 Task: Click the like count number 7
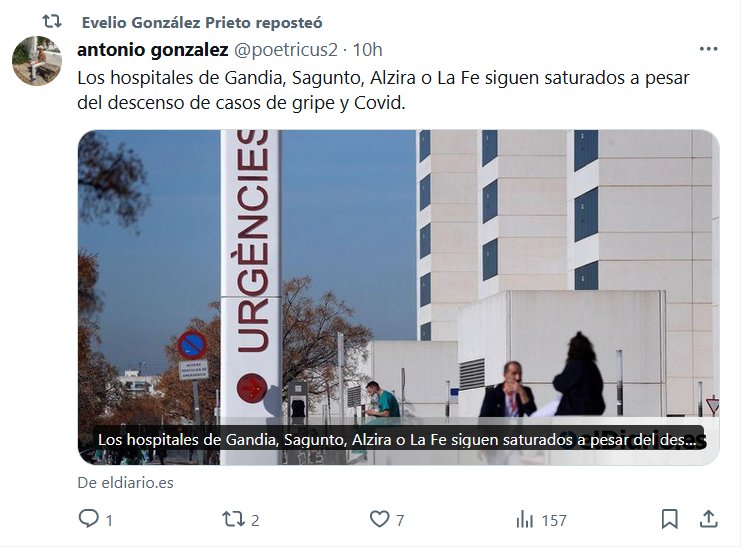[x=400, y=520]
